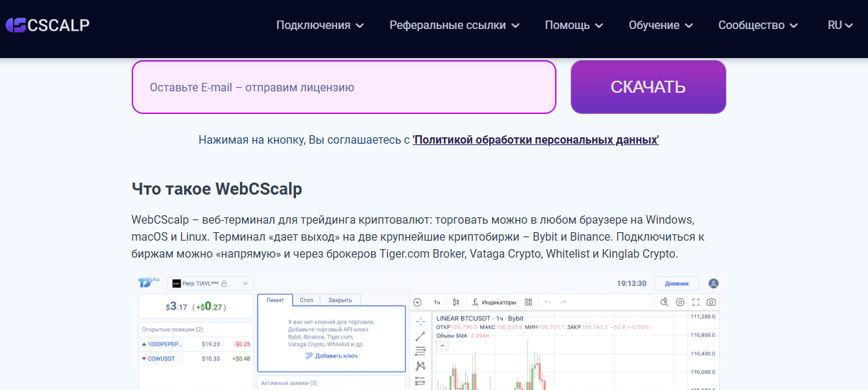Collapse the chart legend chevron under Объём SMA

[442, 346]
